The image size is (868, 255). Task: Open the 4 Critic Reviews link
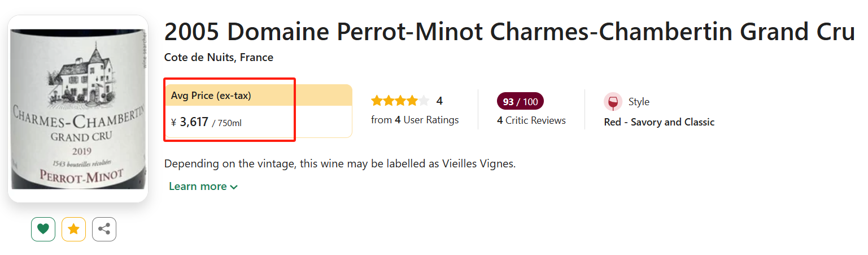click(531, 120)
